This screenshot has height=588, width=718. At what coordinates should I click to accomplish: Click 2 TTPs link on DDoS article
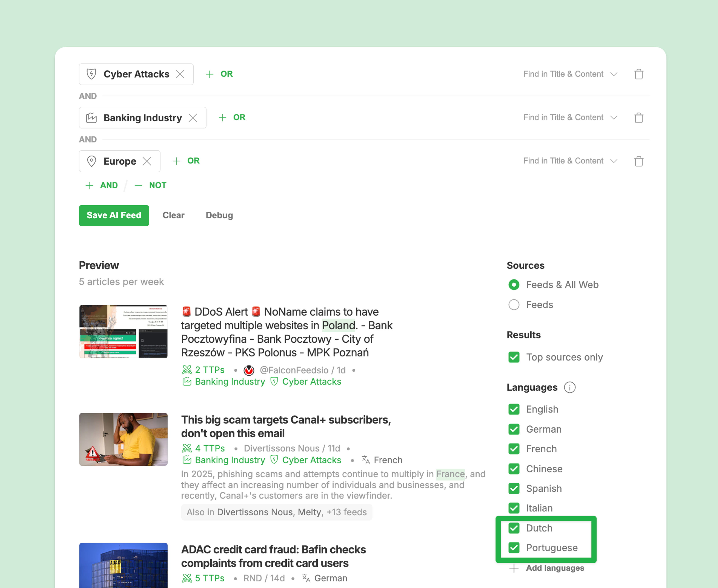203,370
